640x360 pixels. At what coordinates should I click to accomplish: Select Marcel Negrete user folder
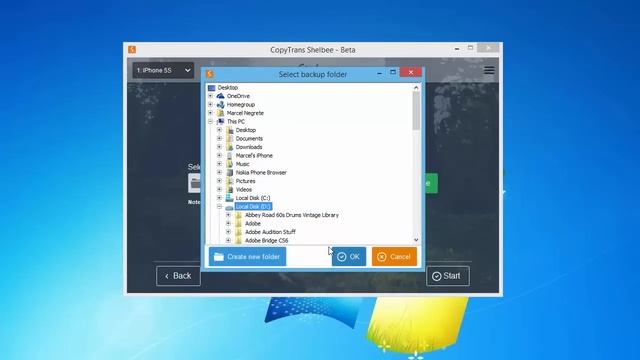(x=245, y=113)
